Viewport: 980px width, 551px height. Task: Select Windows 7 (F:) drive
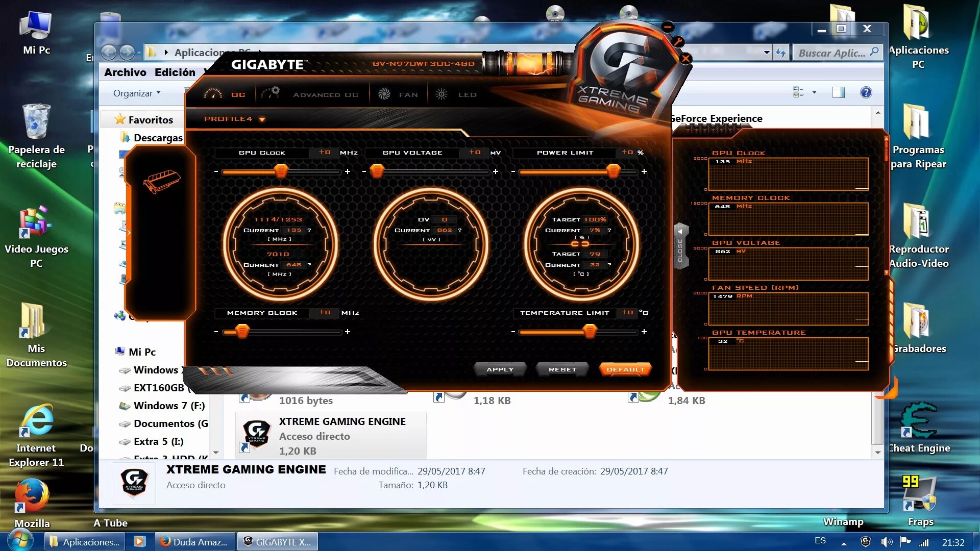pyautogui.click(x=162, y=406)
